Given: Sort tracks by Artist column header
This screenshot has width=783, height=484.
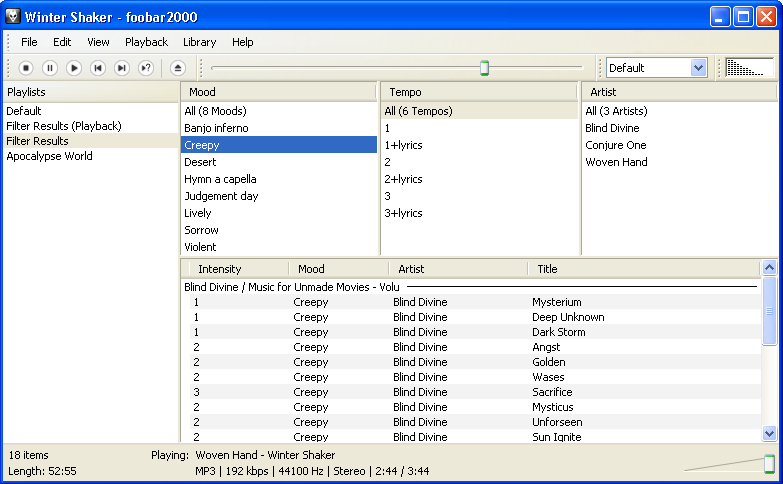Looking at the screenshot, I should (458, 269).
